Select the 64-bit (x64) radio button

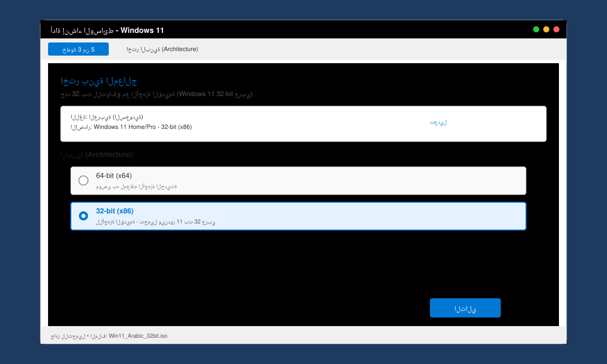click(83, 180)
